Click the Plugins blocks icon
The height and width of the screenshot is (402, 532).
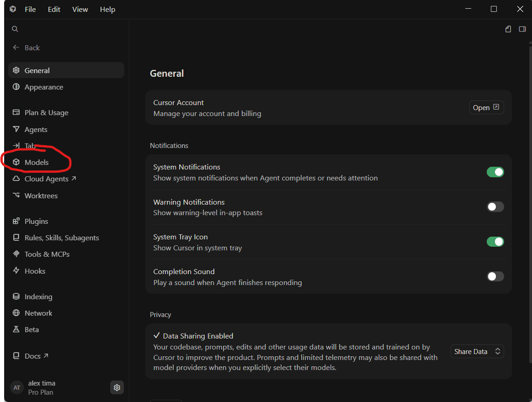coord(16,221)
